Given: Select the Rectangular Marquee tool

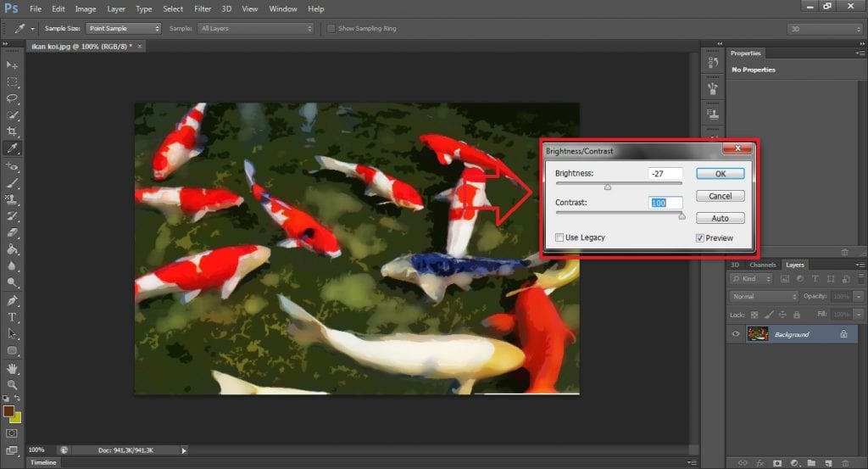Looking at the screenshot, I should 12,82.
